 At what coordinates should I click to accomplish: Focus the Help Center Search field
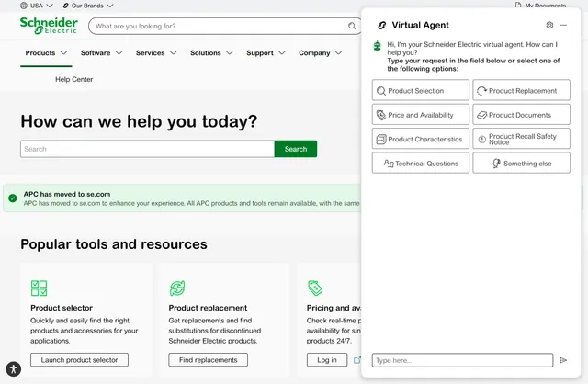(x=147, y=149)
